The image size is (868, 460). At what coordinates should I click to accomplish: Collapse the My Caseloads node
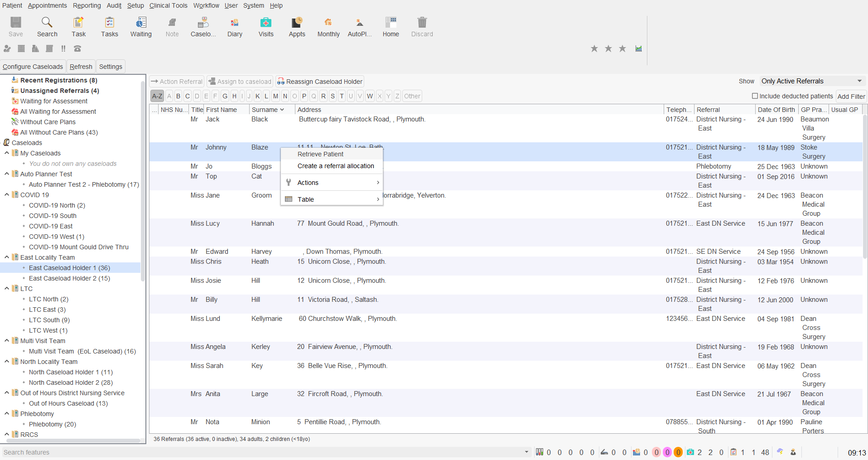point(7,153)
